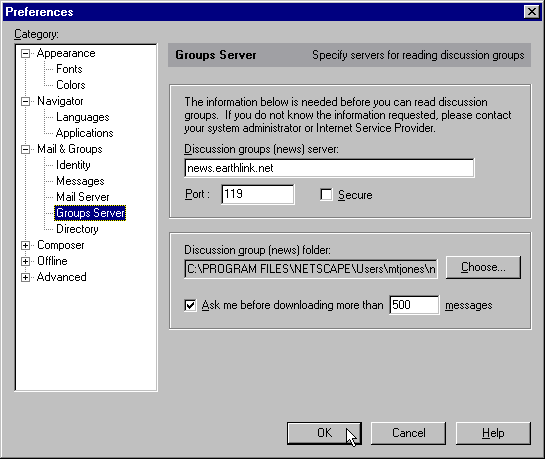545x459 pixels.
Task: Open the Messages preferences
Action: coord(80,181)
